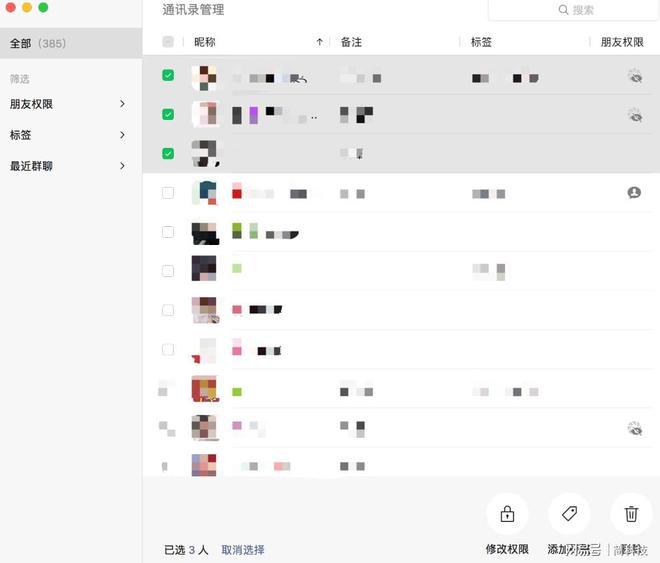Viewport: 660px width, 563px height.
Task: Click the trash can delete icon
Action: [x=631, y=514]
